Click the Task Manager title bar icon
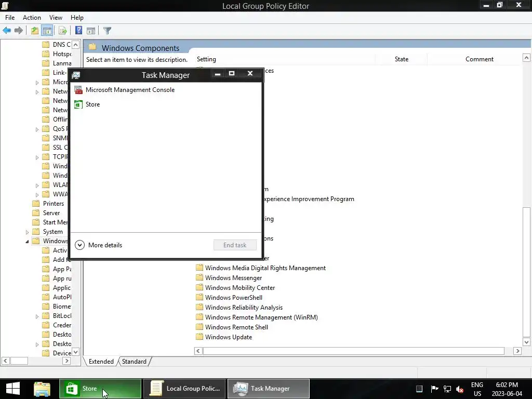 click(76, 75)
